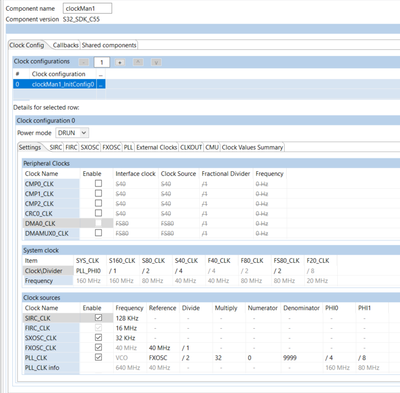Click the FXOSC_CLK reference 40 MHz

pyautogui.click(x=159, y=348)
